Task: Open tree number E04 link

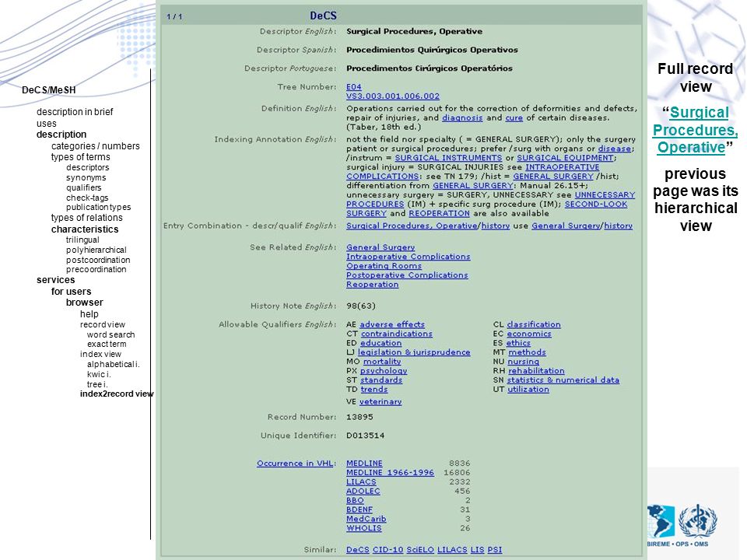Action: pos(353,86)
